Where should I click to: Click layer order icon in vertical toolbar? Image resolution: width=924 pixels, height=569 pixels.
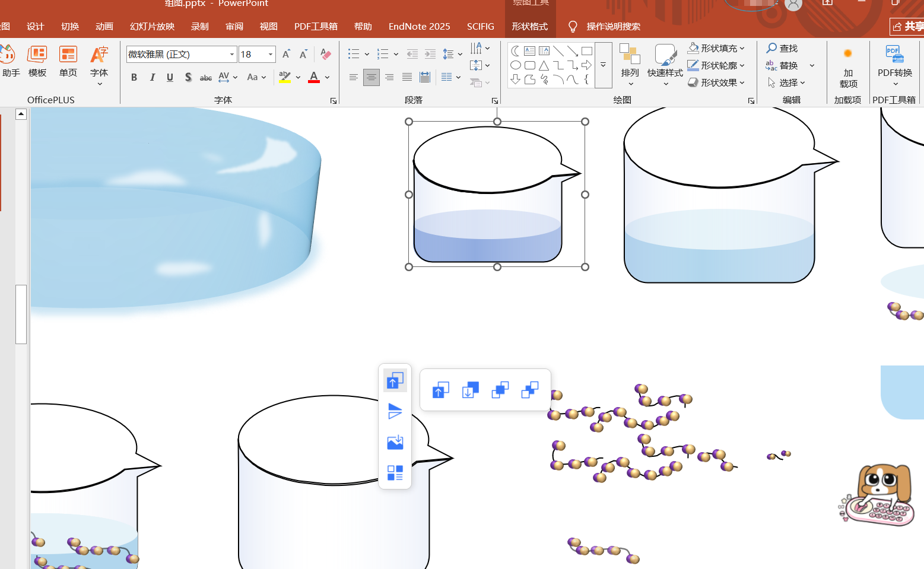pyautogui.click(x=395, y=380)
